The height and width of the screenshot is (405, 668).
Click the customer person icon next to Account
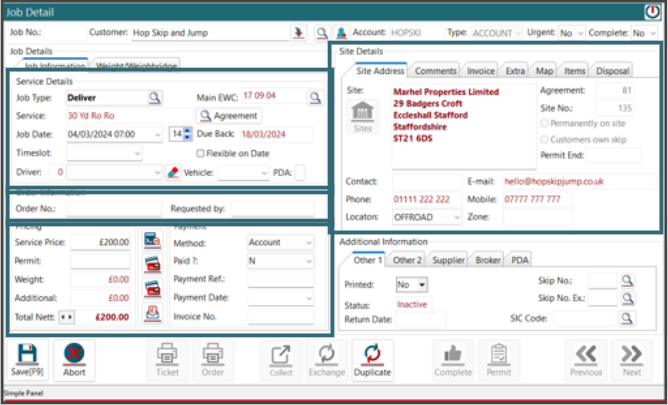[x=340, y=33]
